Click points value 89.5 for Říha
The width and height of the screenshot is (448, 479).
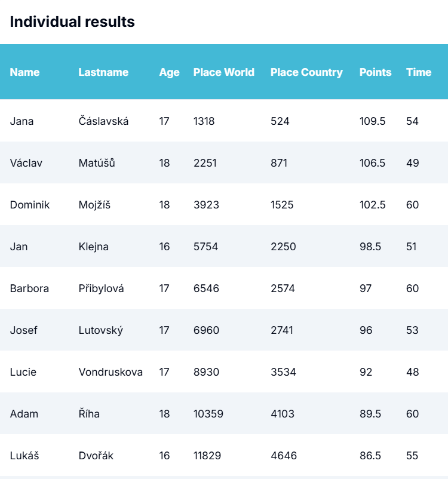(370, 414)
